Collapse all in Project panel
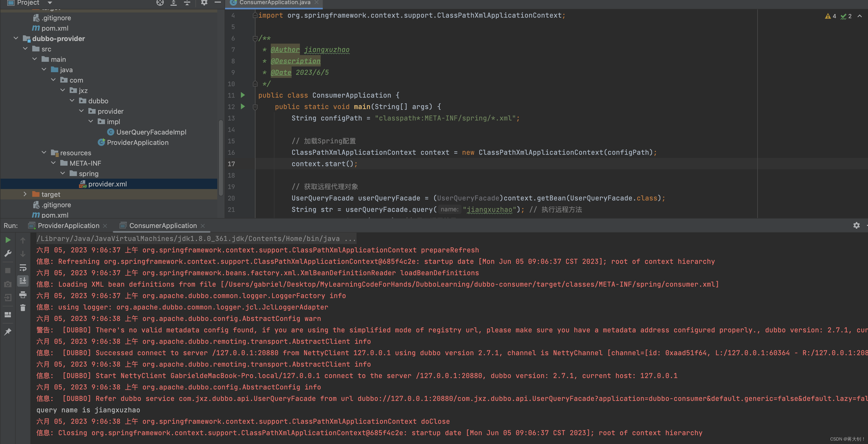Image resolution: width=868 pixels, height=444 pixels. click(x=187, y=3)
